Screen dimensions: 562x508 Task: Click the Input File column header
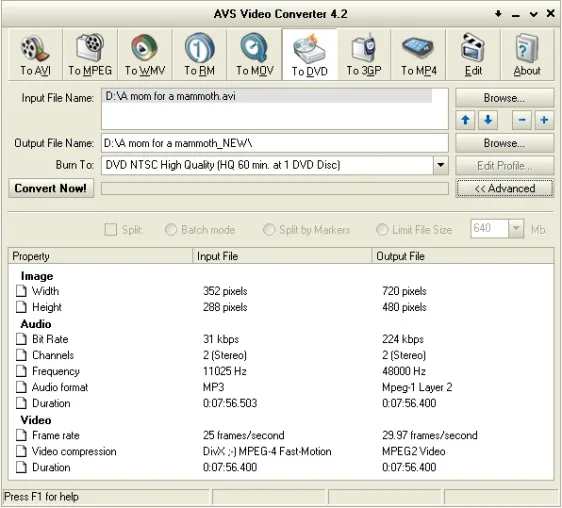[282, 256]
